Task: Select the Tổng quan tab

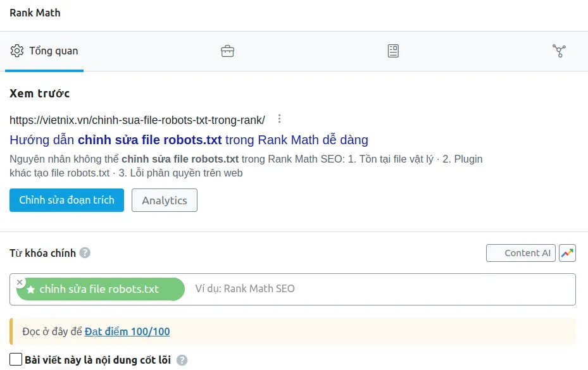Action: (44, 51)
